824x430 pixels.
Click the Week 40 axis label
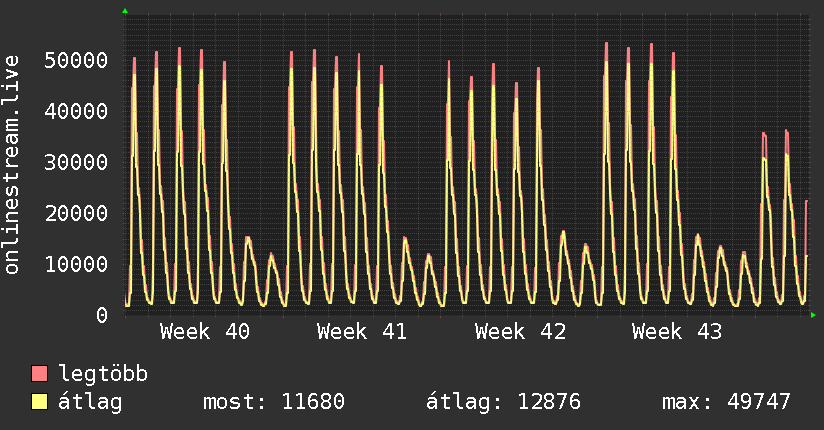coord(205,332)
